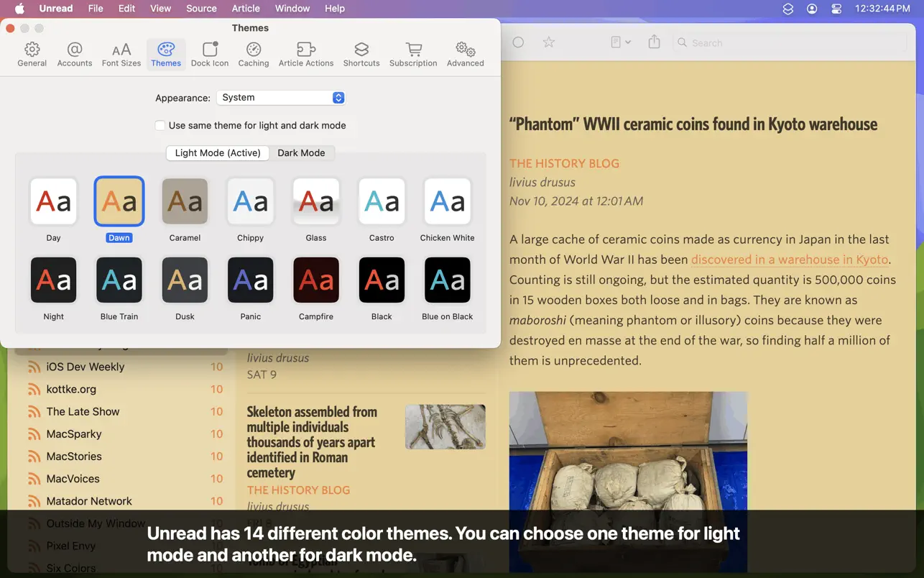Viewport: 924px width, 578px height.
Task: Open the File menu
Action: pos(96,9)
